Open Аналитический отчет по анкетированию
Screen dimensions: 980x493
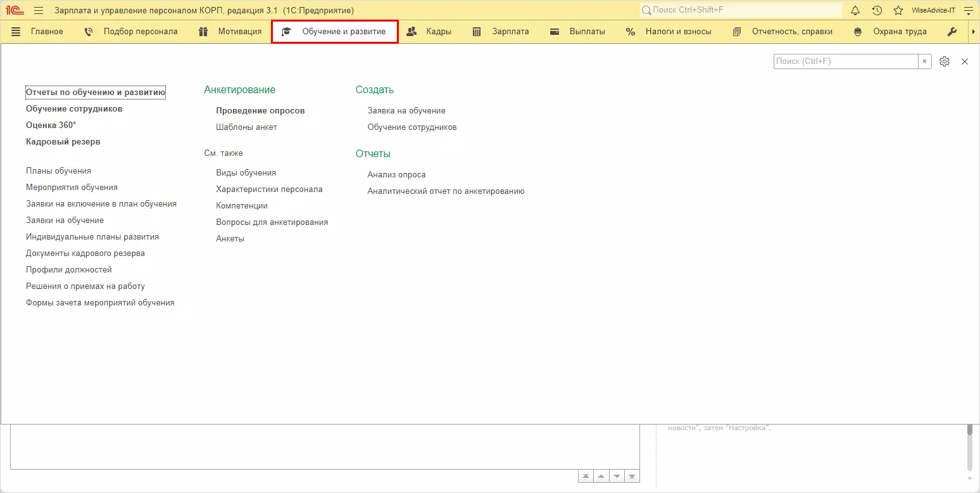(x=446, y=191)
